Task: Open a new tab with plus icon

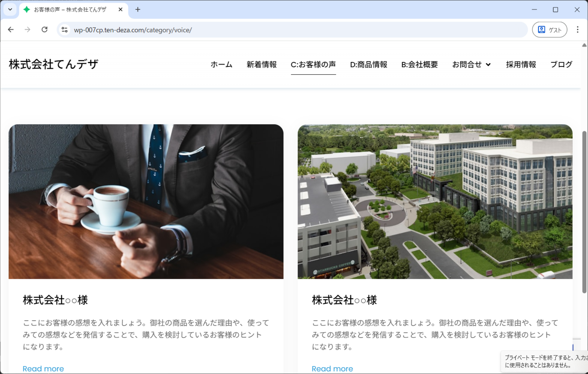Action: 138,10
